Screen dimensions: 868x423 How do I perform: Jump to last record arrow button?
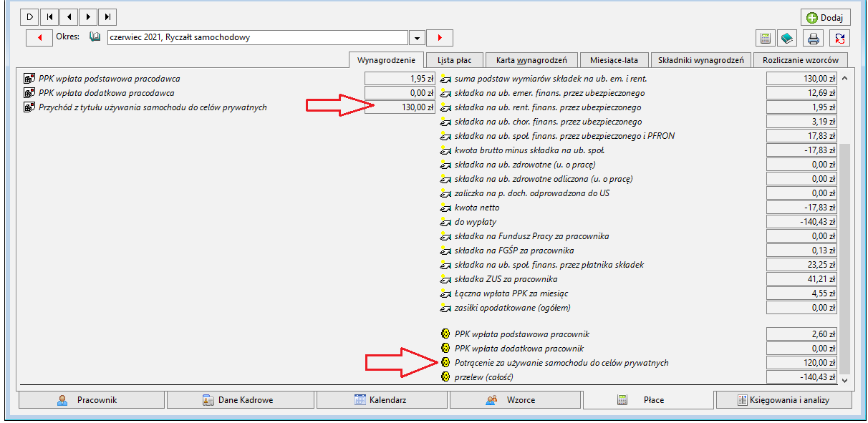pos(107,16)
